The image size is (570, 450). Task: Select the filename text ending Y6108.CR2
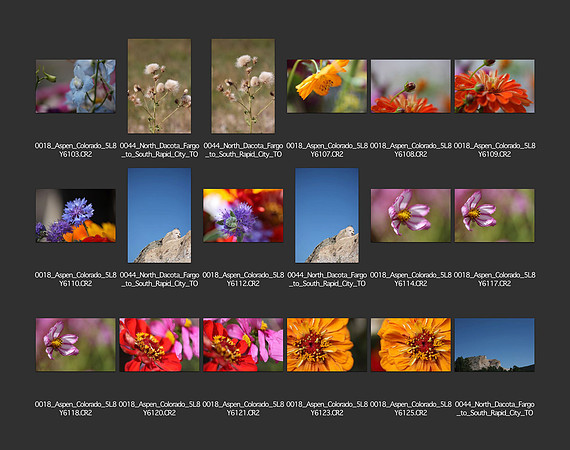click(x=411, y=150)
